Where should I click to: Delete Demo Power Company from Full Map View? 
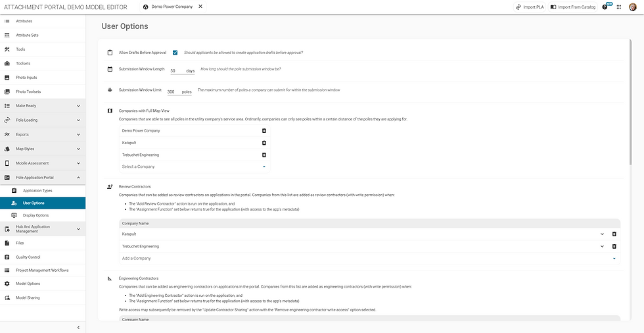click(x=264, y=130)
